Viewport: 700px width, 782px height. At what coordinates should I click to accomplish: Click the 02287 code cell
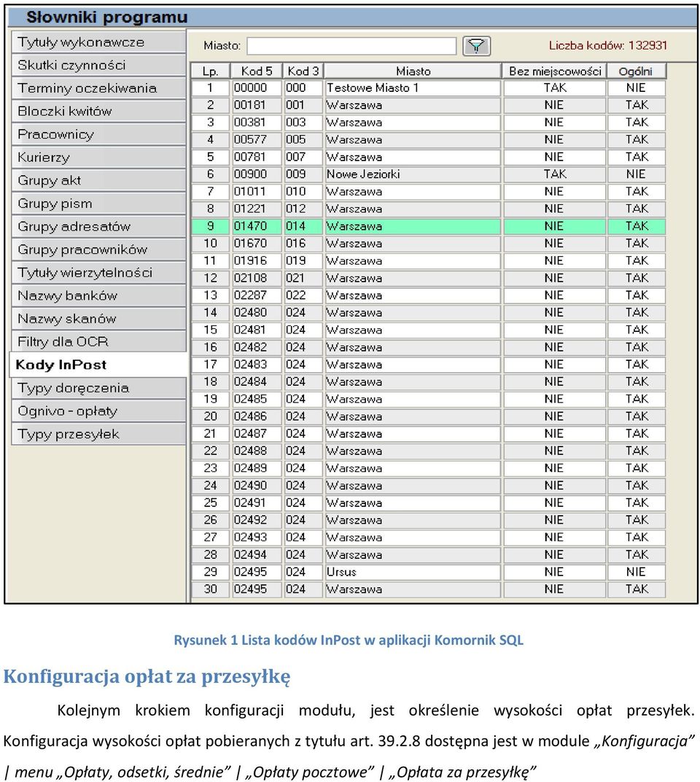[257, 295]
